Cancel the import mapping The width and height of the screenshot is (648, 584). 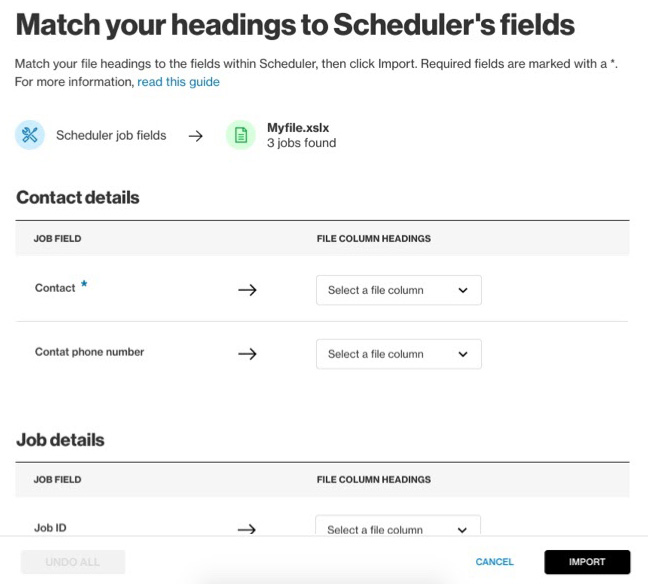click(x=494, y=562)
